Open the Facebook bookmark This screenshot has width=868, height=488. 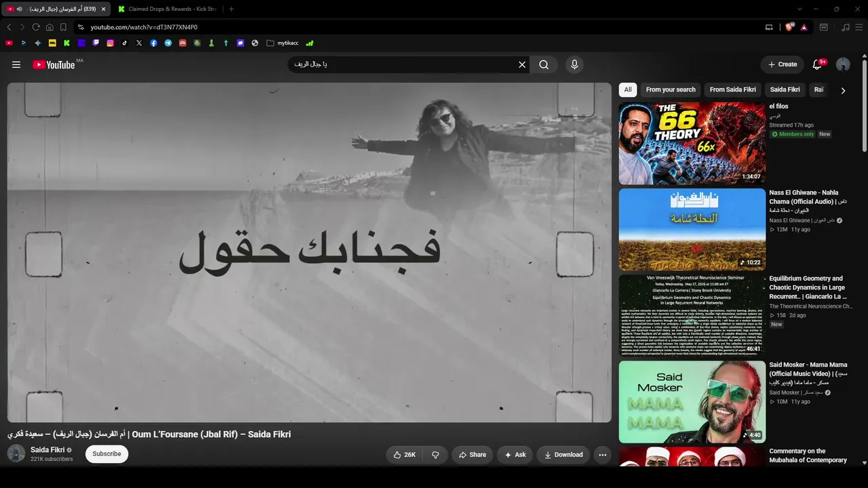[154, 43]
